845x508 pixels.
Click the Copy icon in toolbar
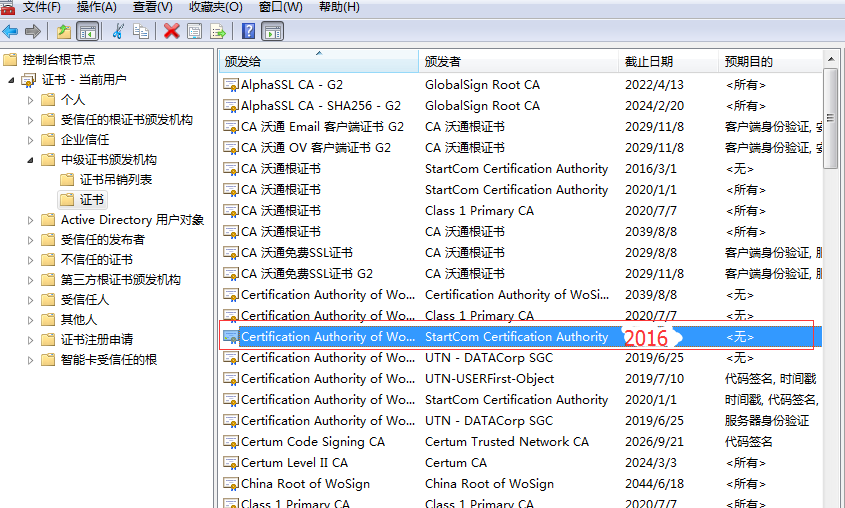[x=141, y=31]
